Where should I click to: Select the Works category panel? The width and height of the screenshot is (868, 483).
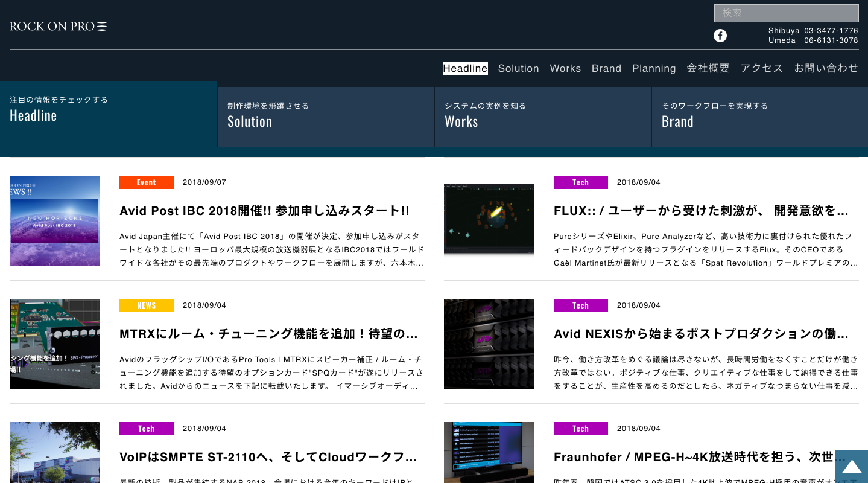click(543, 117)
